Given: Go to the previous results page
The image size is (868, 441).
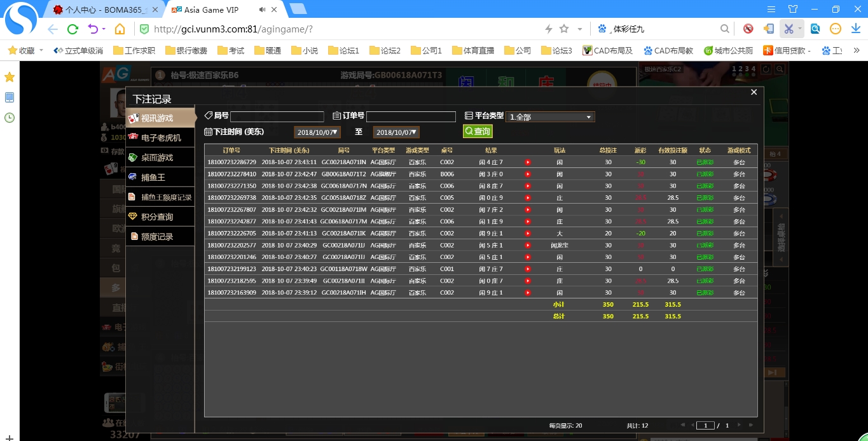Looking at the screenshot, I should [x=691, y=425].
